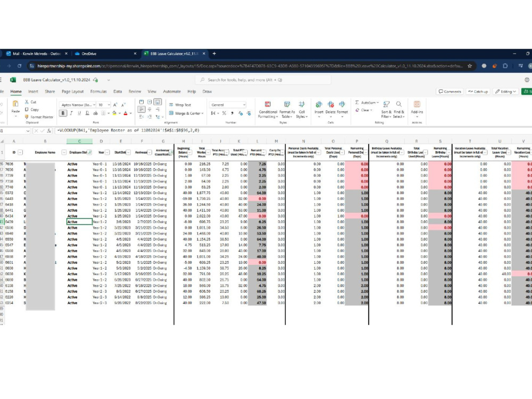Viewport: 532px width, 399px height.
Task: Click the Paste clipboard icon
Action: pos(15,104)
